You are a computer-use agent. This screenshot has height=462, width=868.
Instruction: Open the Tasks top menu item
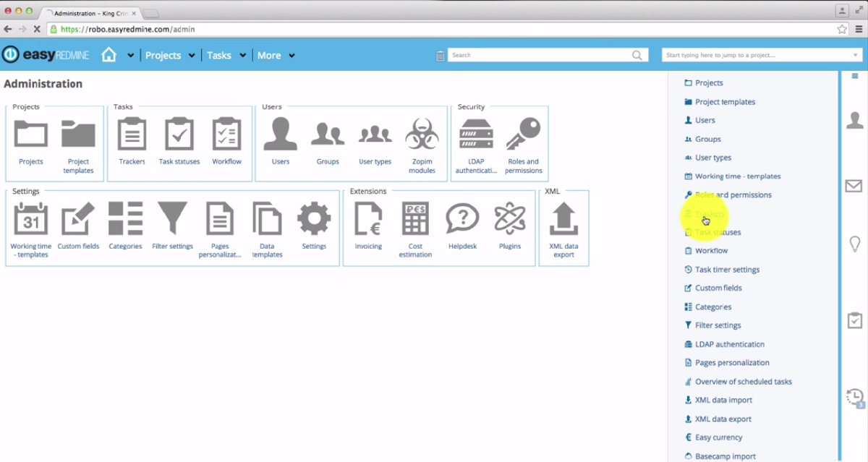[x=219, y=55]
